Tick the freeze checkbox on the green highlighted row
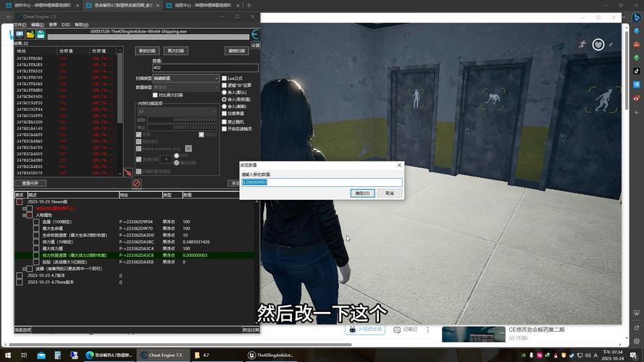Viewport: 644px width, 362px height. point(36,256)
